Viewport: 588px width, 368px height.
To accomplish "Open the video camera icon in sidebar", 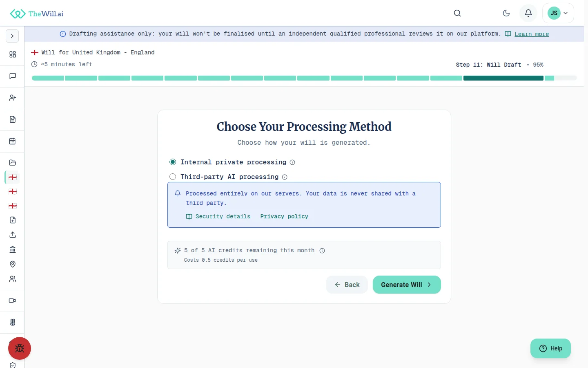I will (x=13, y=301).
